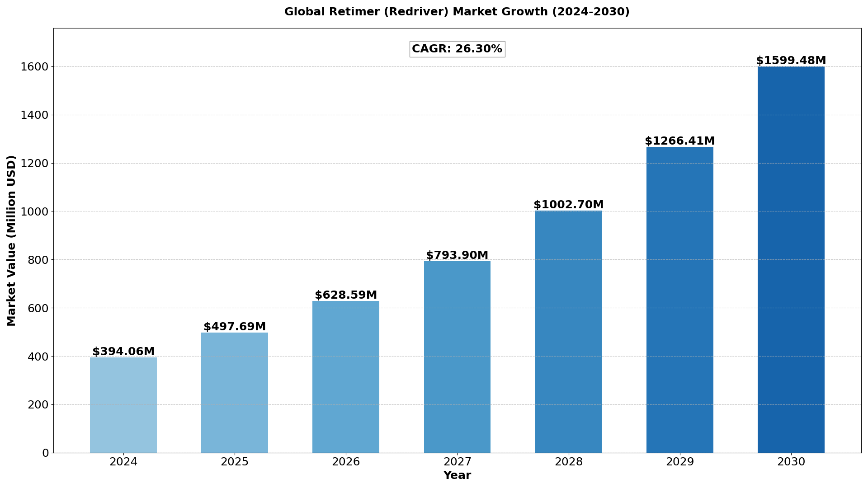The width and height of the screenshot is (868, 488).
Task: Click the 2024 bar
Action: [123, 405]
